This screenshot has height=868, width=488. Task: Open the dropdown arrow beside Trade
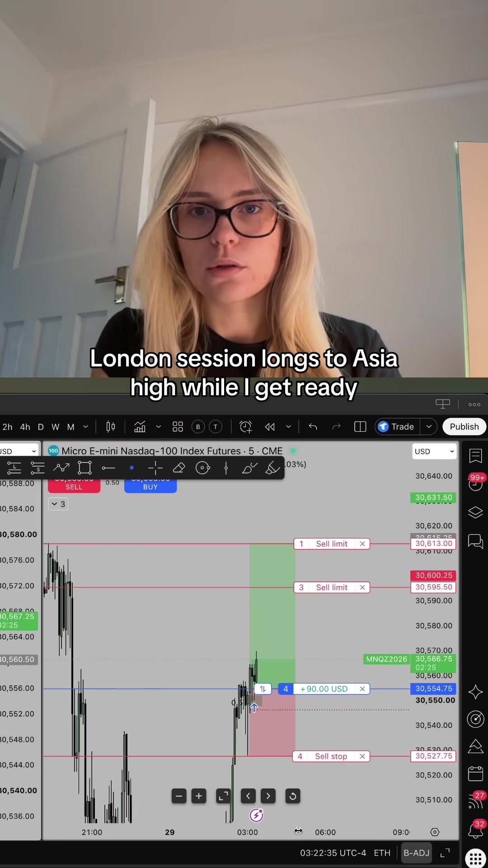429,427
